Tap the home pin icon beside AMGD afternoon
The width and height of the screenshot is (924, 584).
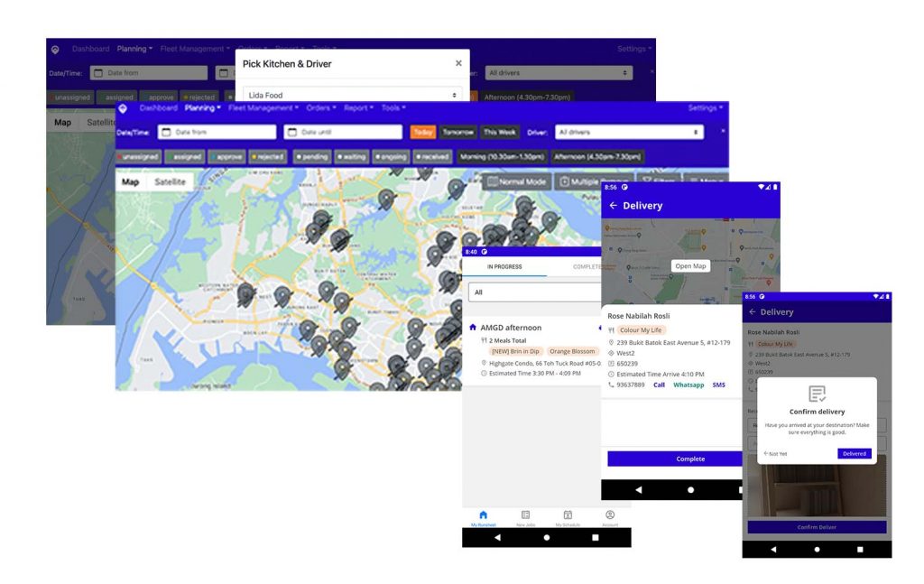click(x=474, y=328)
